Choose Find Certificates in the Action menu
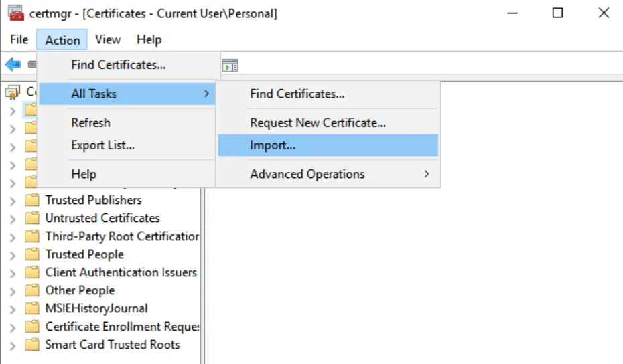 pyautogui.click(x=127, y=65)
